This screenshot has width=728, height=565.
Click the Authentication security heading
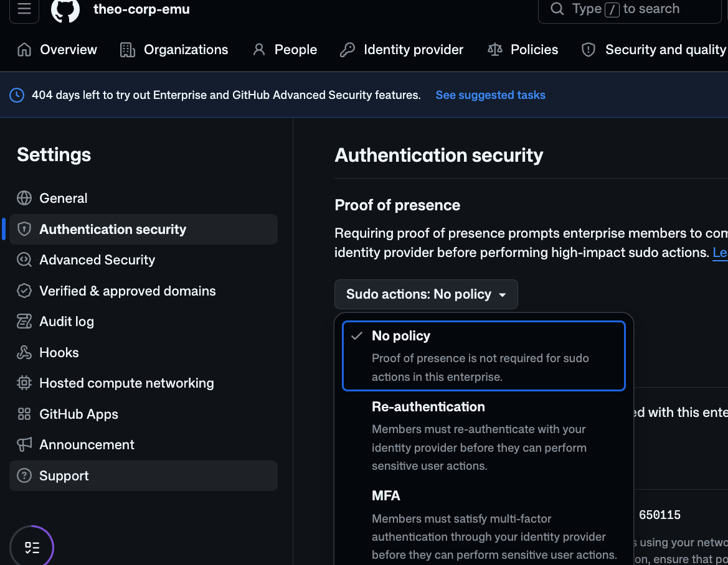pyautogui.click(x=439, y=156)
